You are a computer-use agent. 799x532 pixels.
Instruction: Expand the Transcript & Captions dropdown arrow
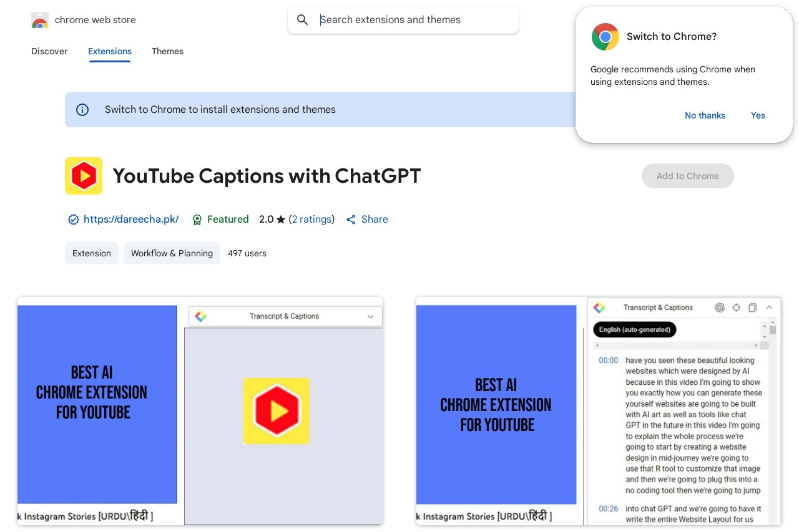370,317
